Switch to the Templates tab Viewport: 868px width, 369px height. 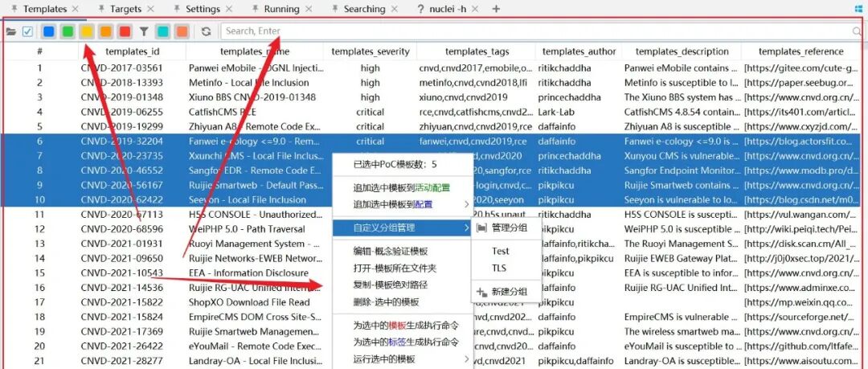[45, 9]
